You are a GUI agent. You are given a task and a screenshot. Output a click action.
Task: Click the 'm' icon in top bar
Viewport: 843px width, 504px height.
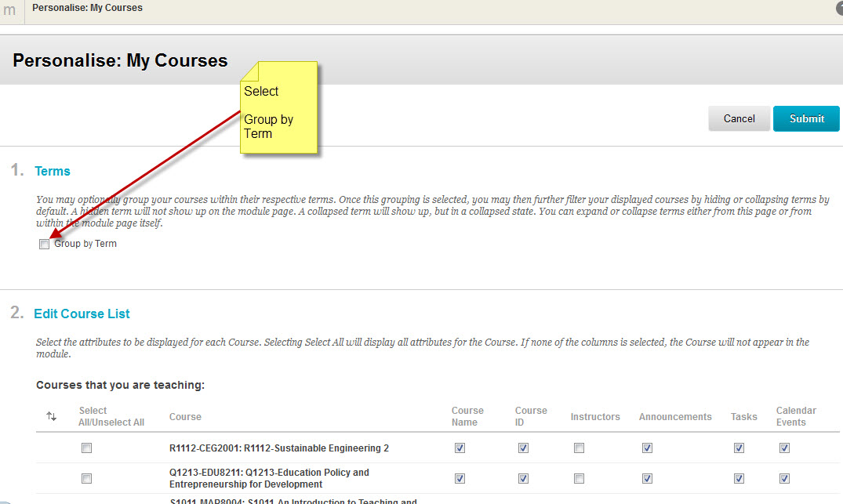point(9,10)
